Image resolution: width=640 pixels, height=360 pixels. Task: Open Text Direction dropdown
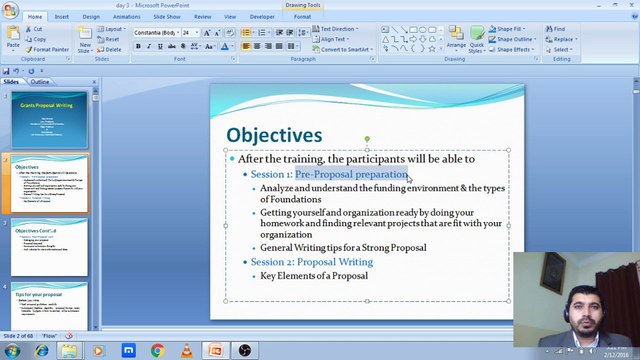pos(336,29)
